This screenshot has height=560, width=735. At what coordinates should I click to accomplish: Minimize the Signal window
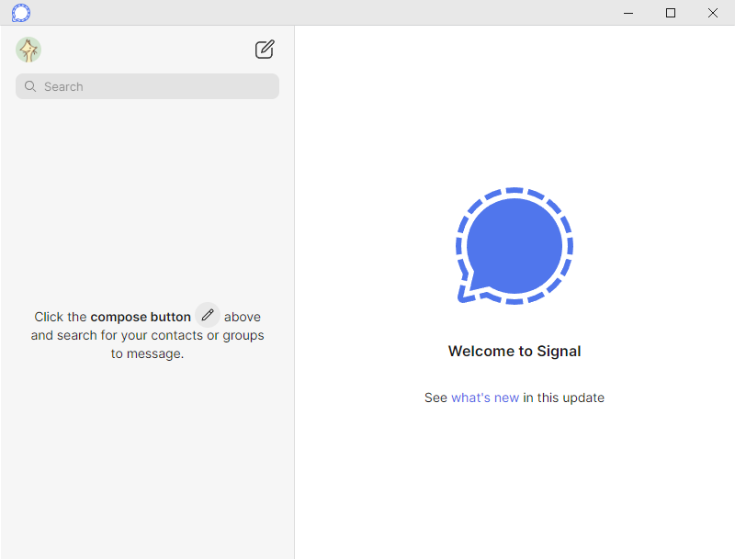[x=628, y=13]
